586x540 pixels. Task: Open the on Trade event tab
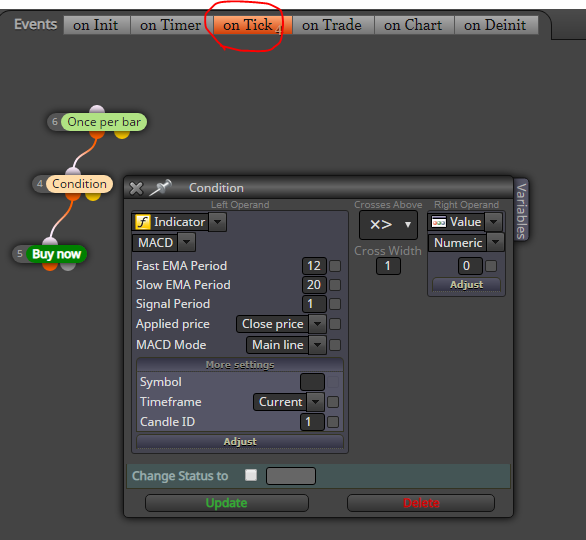[x=332, y=25]
